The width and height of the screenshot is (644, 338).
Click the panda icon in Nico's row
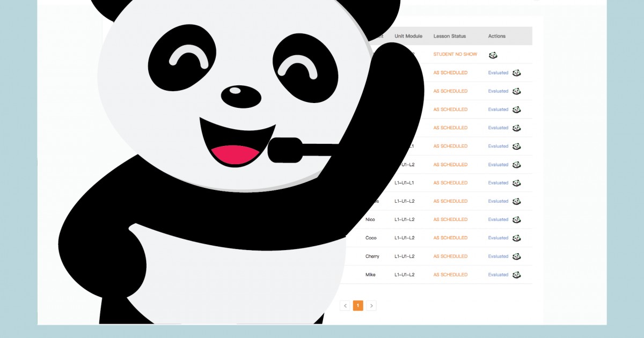click(x=516, y=219)
